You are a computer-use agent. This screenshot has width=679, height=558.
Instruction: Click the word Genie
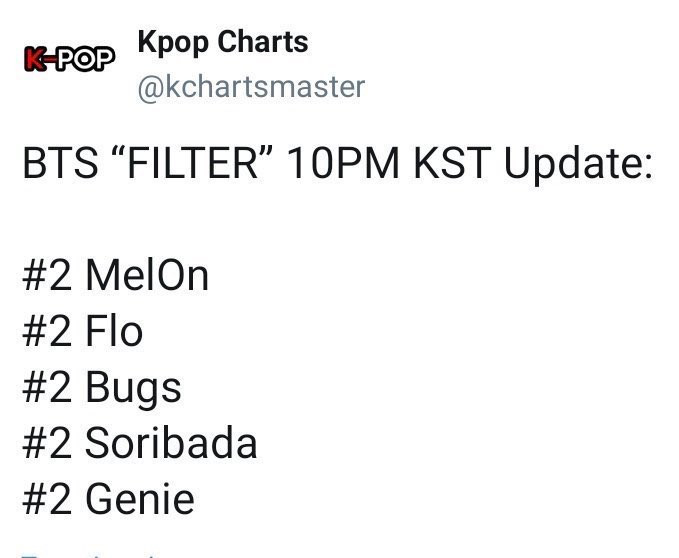click(140, 499)
